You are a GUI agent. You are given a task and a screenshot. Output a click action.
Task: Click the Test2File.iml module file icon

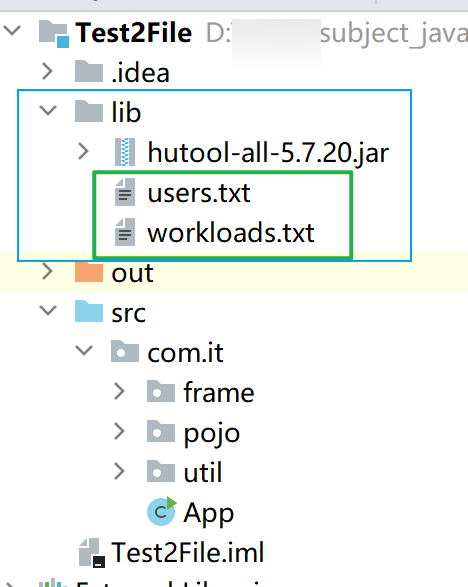tap(92, 553)
